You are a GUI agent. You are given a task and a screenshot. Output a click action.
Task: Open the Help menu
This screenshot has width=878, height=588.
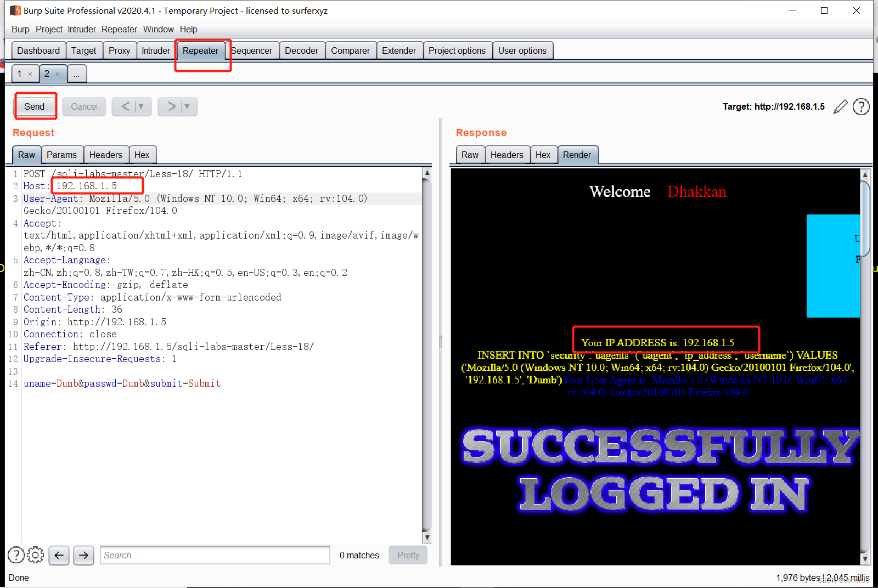pyautogui.click(x=188, y=29)
